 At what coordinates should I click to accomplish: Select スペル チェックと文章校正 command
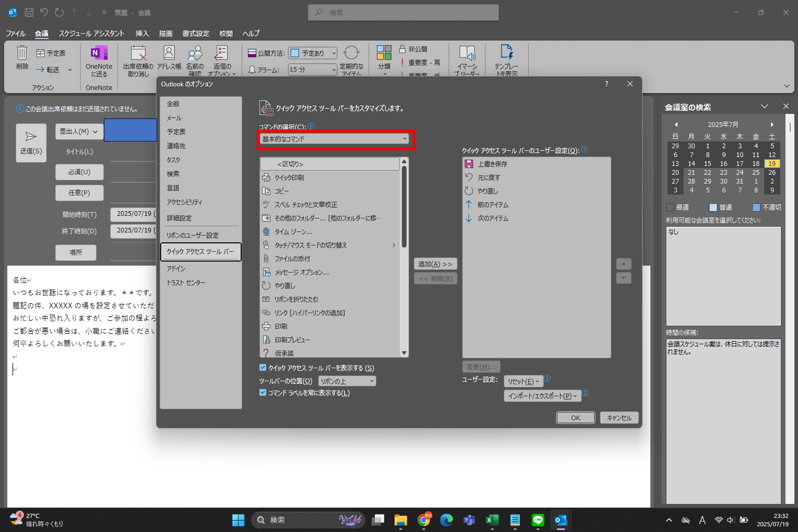coord(330,205)
